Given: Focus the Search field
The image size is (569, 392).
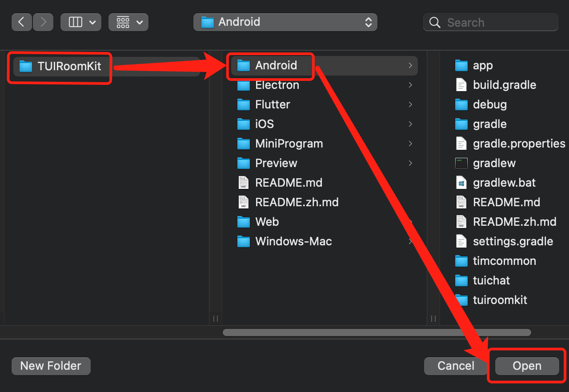Looking at the screenshot, I should (x=491, y=22).
